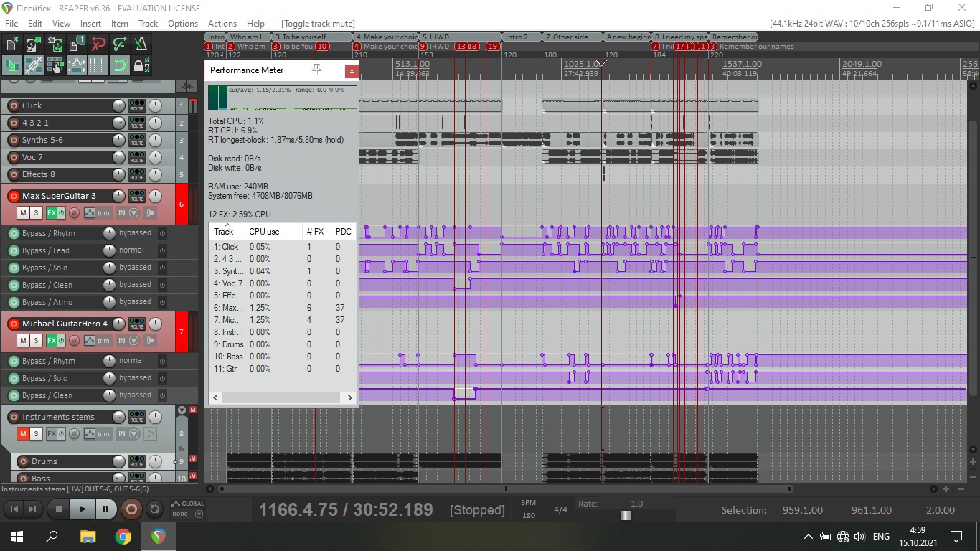Collapse the Instruments stems folder arrow
980x551 pixels.
tap(182, 410)
